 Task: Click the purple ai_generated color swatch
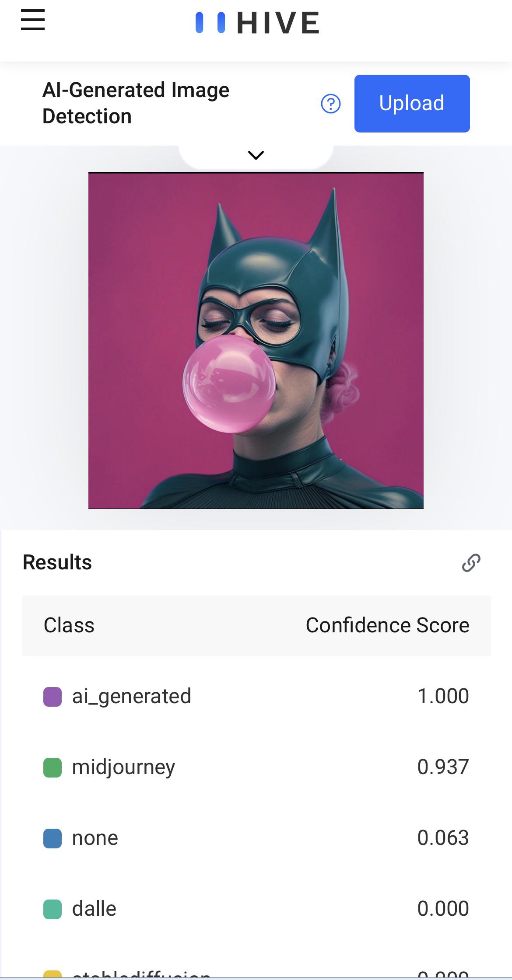pyautogui.click(x=53, y=697)
